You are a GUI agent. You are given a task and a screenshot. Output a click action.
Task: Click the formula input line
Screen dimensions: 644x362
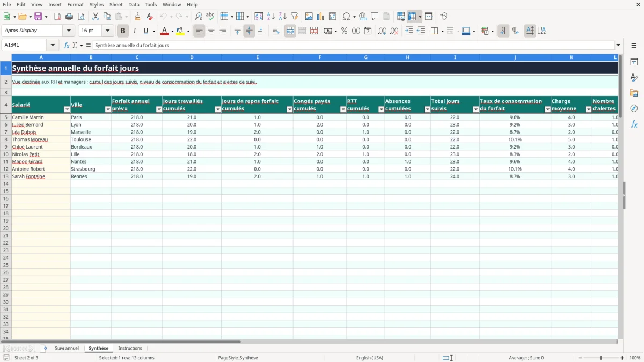tap(353, 46)
